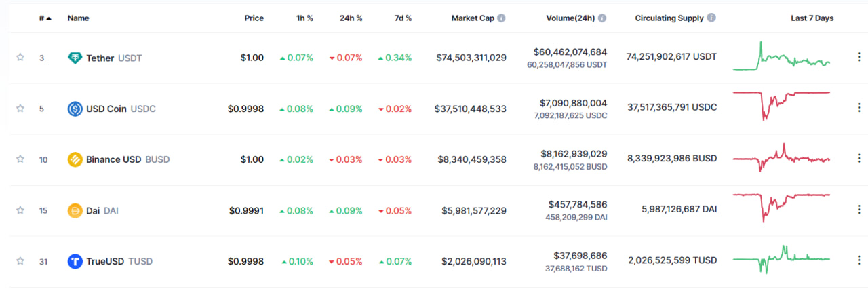Click TrueUSD market cap $2,026,090,113
This screenshot has height=291, width=868.
point(474,261)
